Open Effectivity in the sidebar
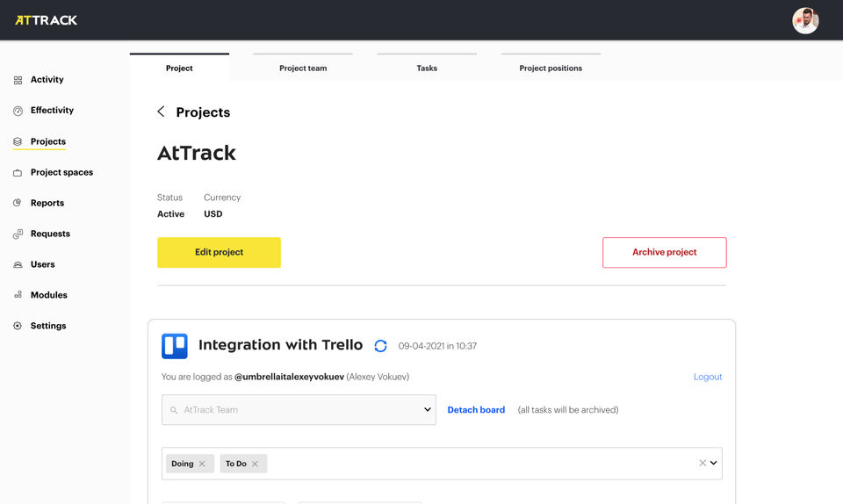Viewport: 843px width, 504px height. pos(52,110)
